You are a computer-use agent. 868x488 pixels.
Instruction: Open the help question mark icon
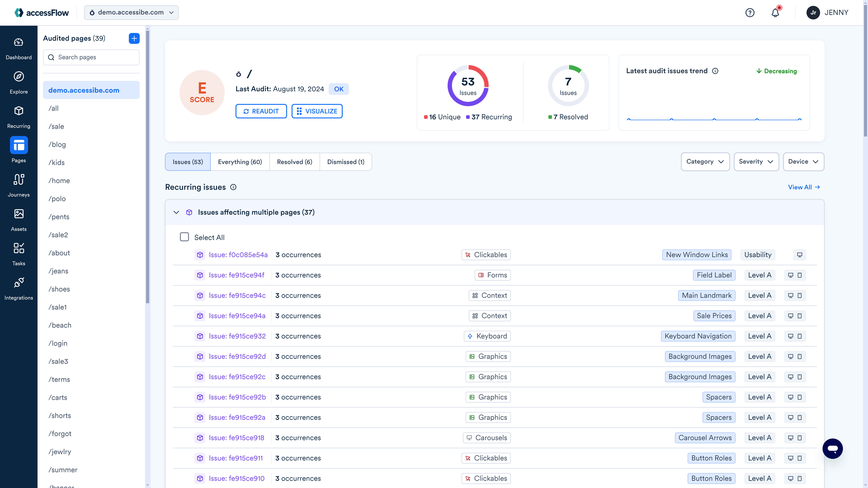pyautogui.click(x=750, y=13)
